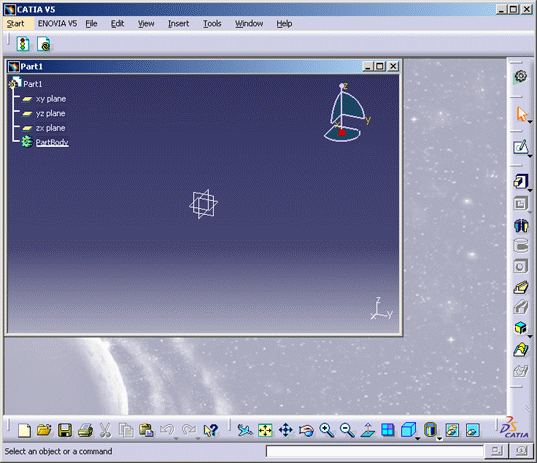The height and width of the screenshot is (463, 537).
Task: Zoom in with magnifier plus
Action: [x=326, y=430]
